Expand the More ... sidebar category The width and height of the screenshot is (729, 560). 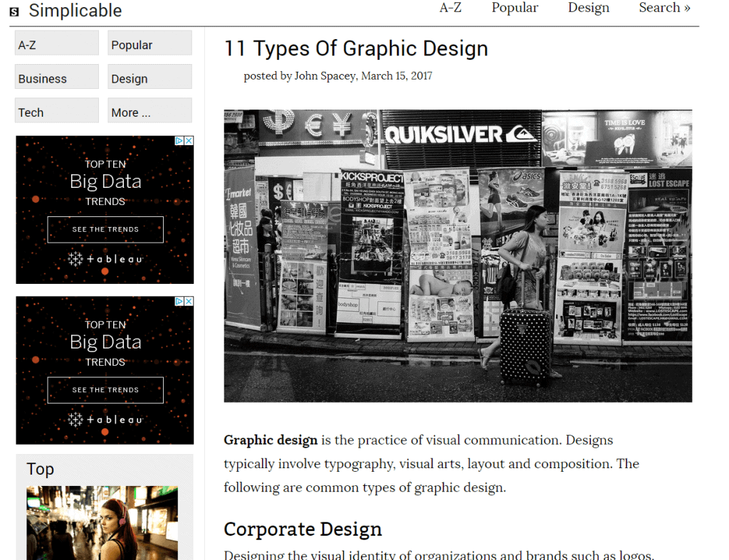pyautogui.click(x=150, y=110)
